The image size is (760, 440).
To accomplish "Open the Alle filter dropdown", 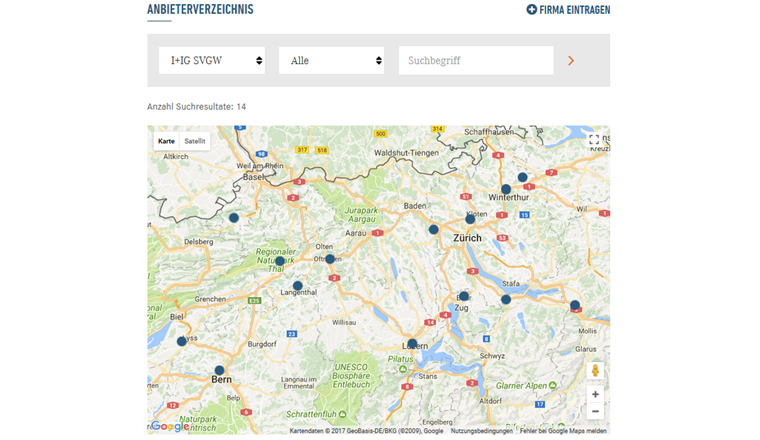I will click(x=331, y=60).
